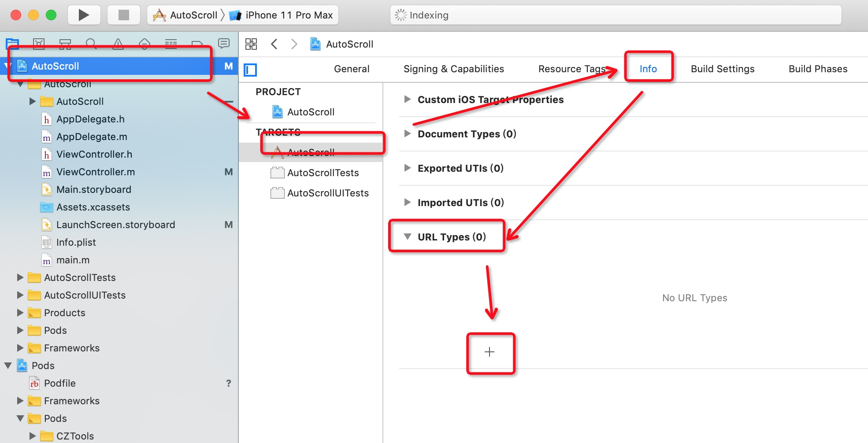
Task: Collapse the URL Types section
Action: coord(407,237)
